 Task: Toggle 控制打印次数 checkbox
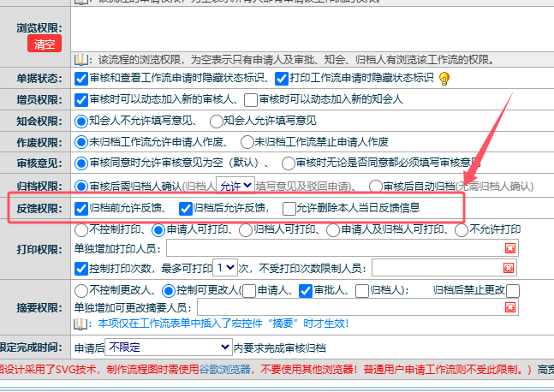(81, 268)
